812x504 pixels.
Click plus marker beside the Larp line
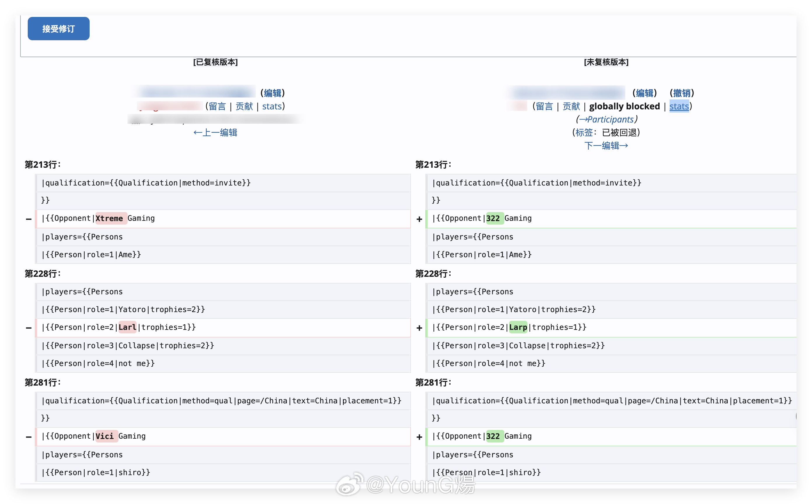coord(419,328)
